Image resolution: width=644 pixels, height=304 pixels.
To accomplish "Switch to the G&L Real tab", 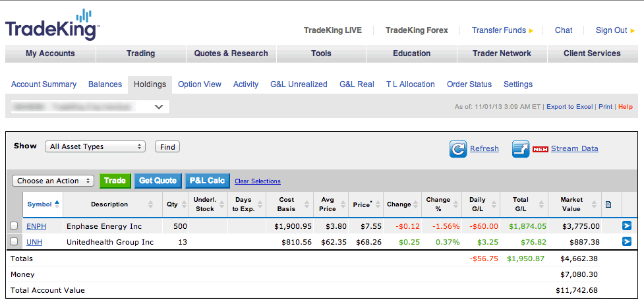I will tap(357, 84).
